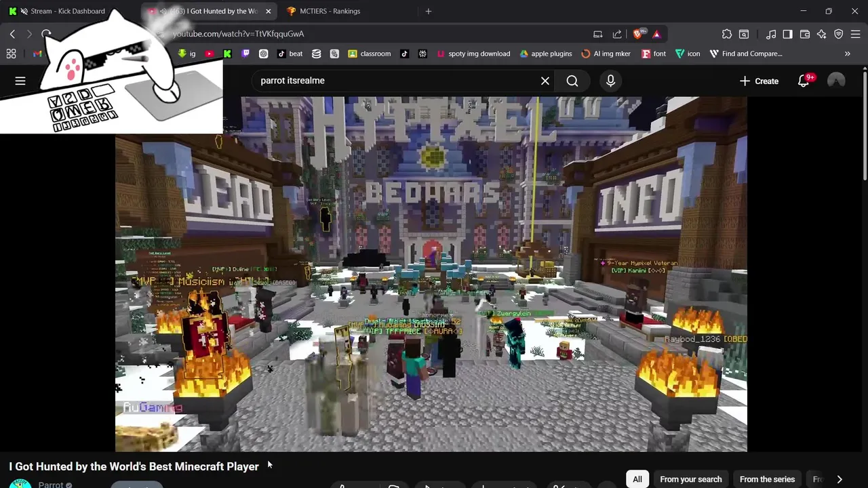
Task: Switch to MCTIERS - Rankings tab
Action: 330,11
